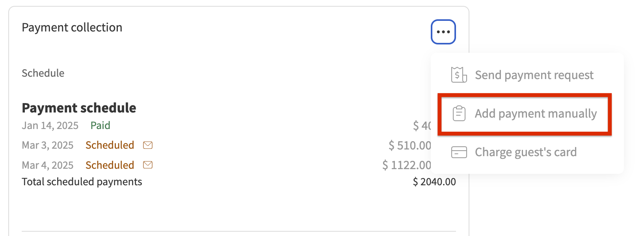Open the three-dot options menu
The image size is (644, 236).
(x=443, y=32)
